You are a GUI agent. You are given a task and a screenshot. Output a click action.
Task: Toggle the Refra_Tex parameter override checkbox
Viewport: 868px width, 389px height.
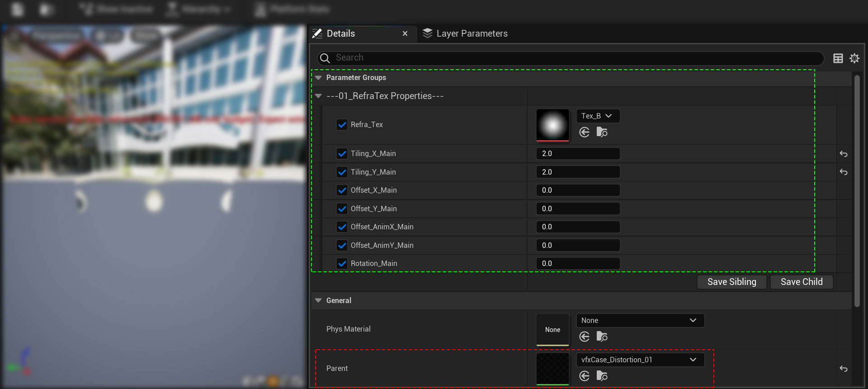pyautogui.click(x=342, y=125)
